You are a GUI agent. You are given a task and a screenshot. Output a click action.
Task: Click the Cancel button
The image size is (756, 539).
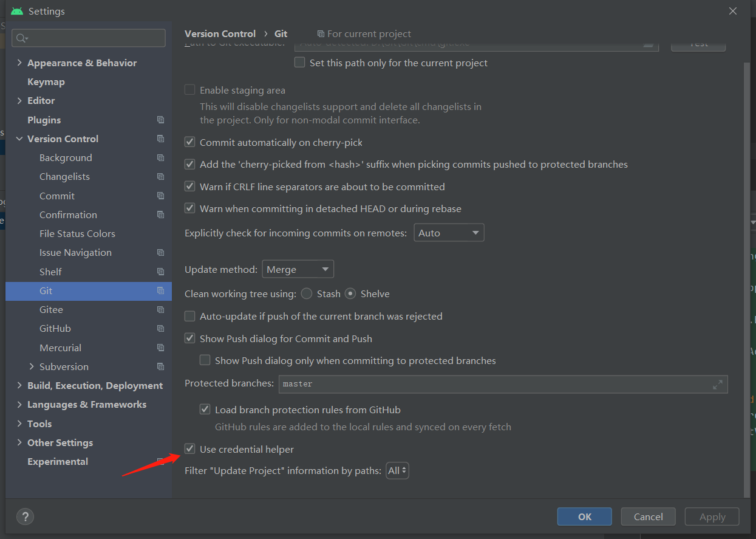(648, 517)
